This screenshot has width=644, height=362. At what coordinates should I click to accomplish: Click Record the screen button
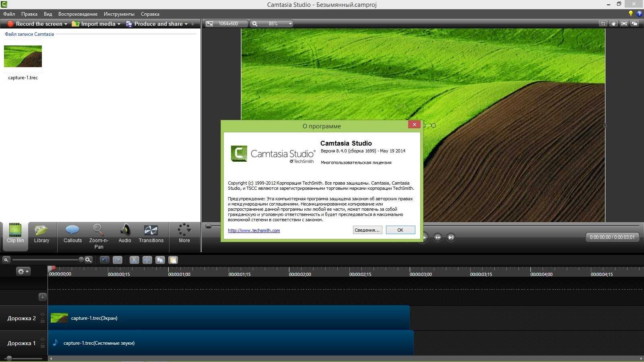pos(35,24)
